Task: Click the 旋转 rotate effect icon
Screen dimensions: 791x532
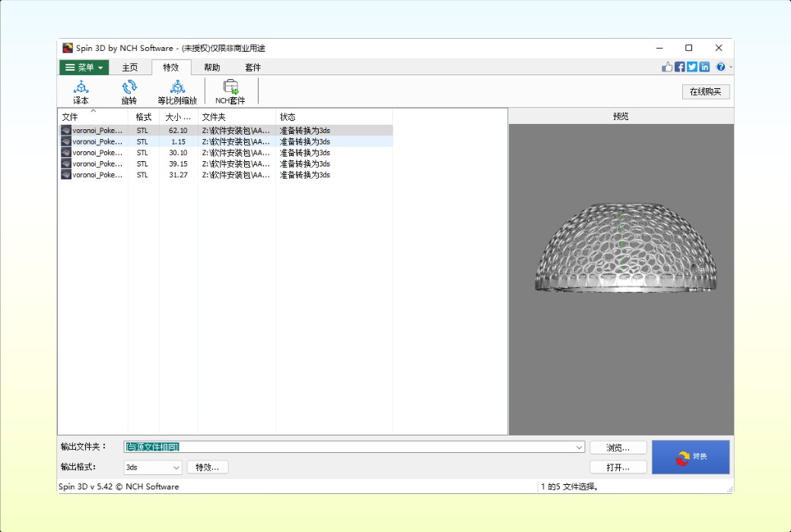Action: 129,92
